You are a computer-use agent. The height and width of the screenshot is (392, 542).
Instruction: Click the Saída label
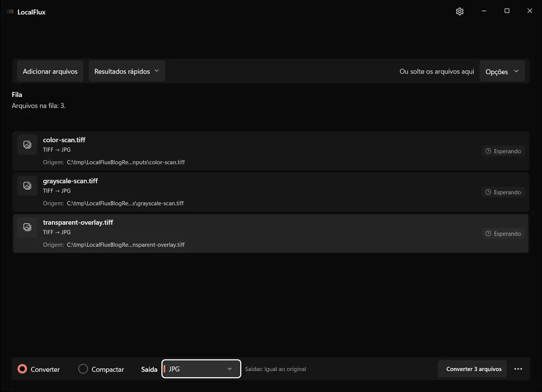click(x=150, y=369)
